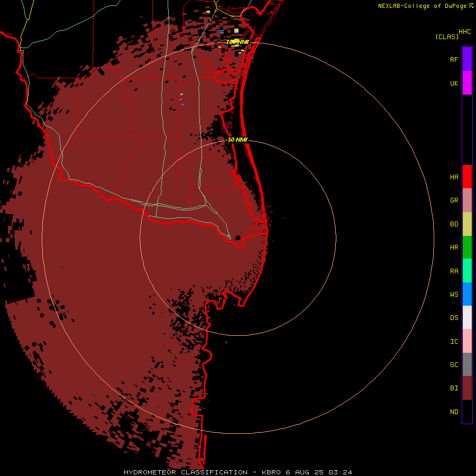Click the "DS" legend label
The image size is (476, 476).
point(454,318)
